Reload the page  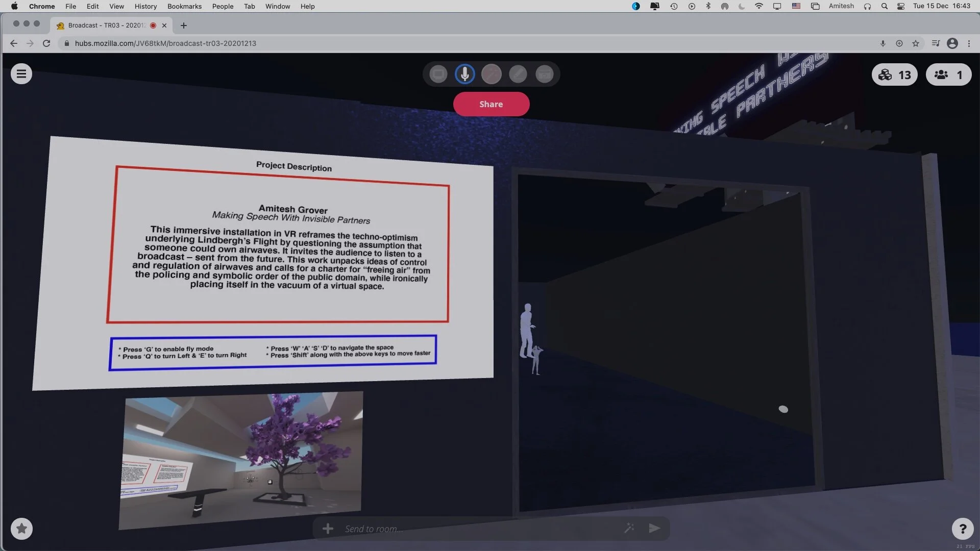click(x=46, y=43)
